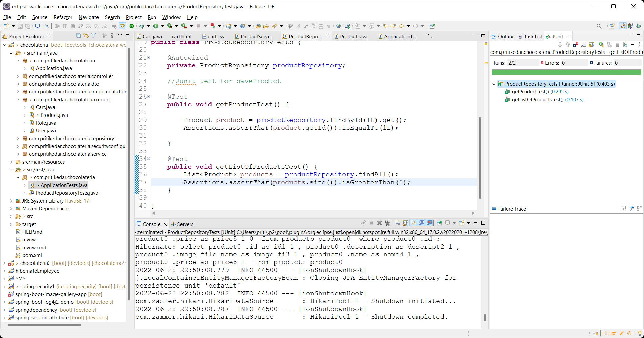The height and width of the screenshot is (338, 644).
Task: Toggle Show Failures Only in JUnit view
Action: [x=576, y=45]
